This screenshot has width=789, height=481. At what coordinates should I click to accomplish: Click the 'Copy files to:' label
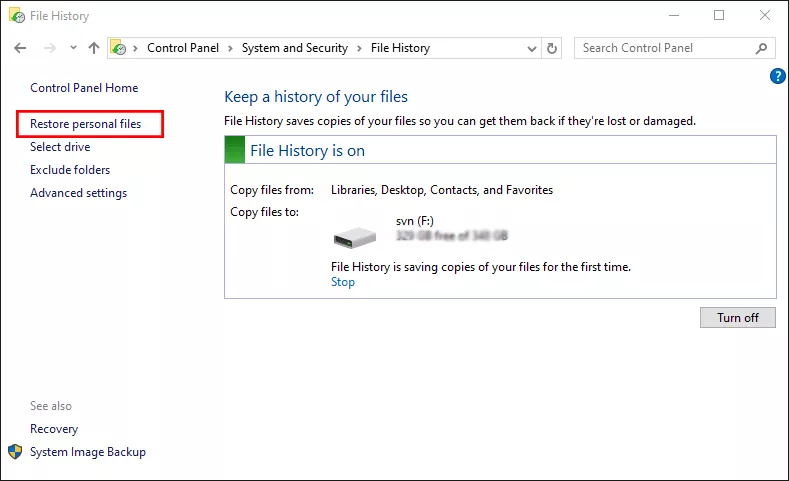(265, 212)
